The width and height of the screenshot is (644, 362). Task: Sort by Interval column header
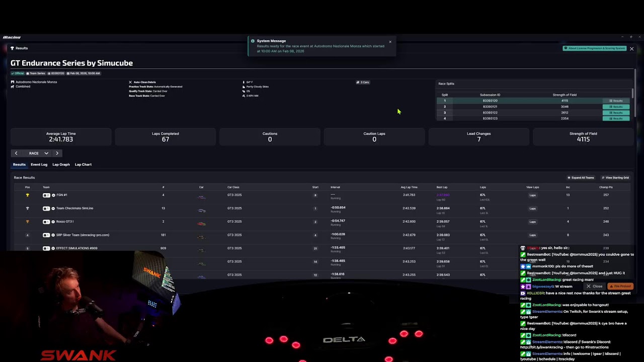coord(335,188)
